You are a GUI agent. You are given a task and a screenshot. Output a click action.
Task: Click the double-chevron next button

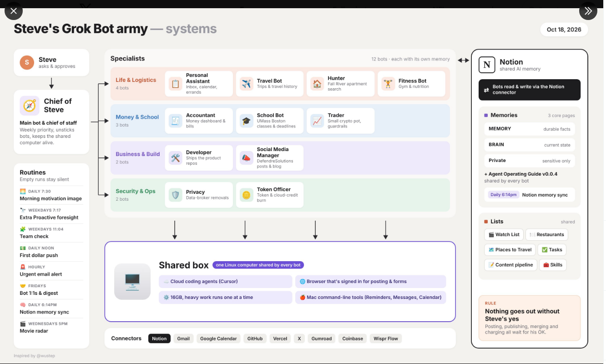pos(588,11)
